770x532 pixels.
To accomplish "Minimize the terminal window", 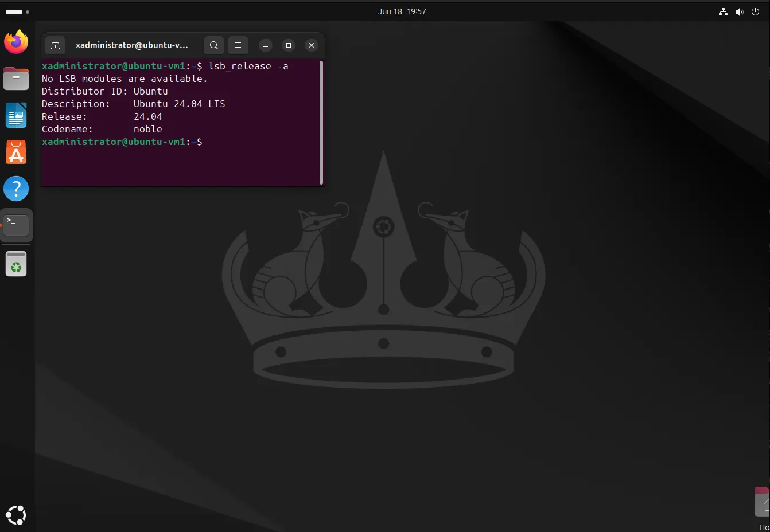I will (x=266, y=45).
